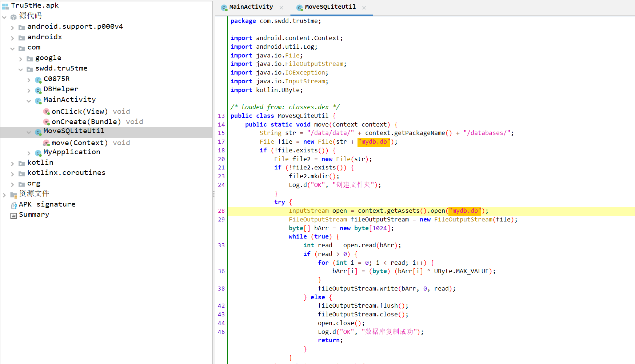
Task: Click "mydb.db" string on line 28
Action: click(465, 211)
